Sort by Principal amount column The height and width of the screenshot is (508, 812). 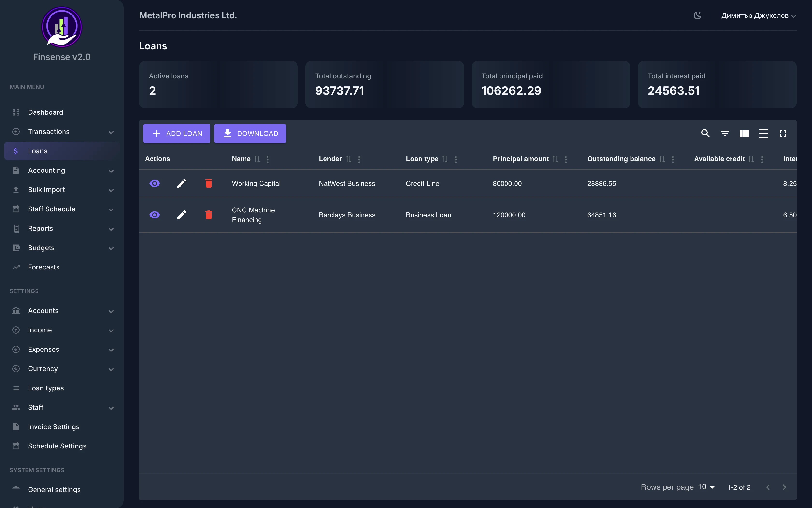[555, 159]
